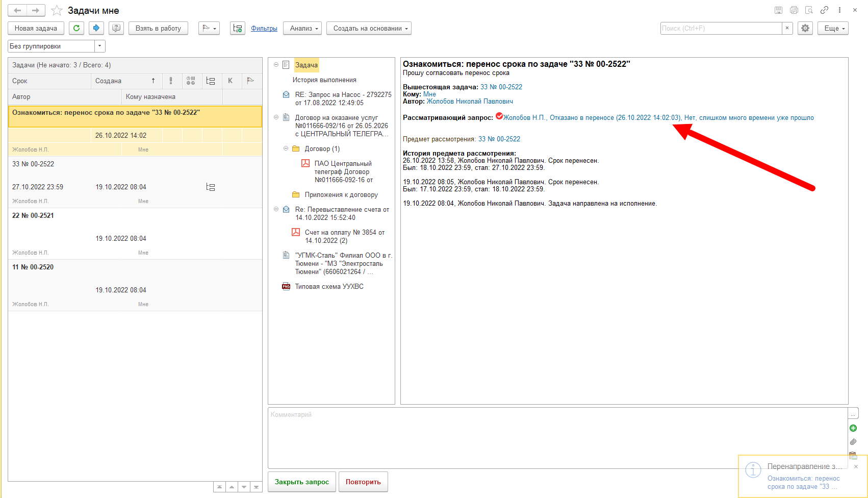This screenshot has width=868, height=498.
Task: Add to favorites with the star icon
Action: (x=57, y=10)
